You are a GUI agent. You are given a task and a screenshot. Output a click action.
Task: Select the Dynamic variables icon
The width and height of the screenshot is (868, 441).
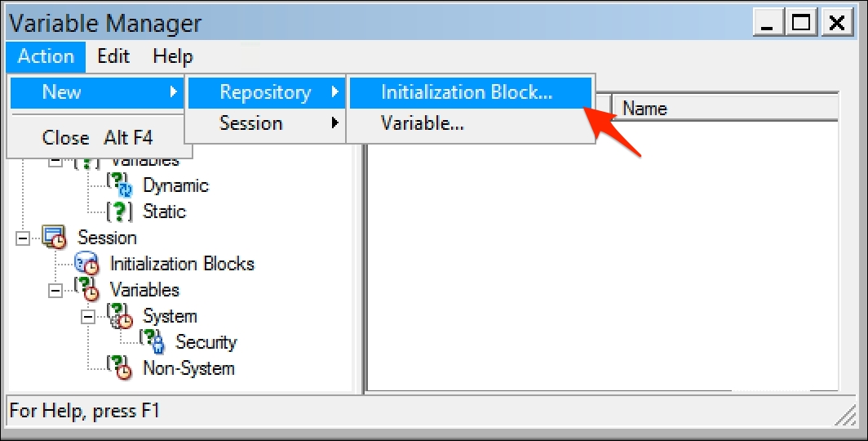(x=120, y=185)
